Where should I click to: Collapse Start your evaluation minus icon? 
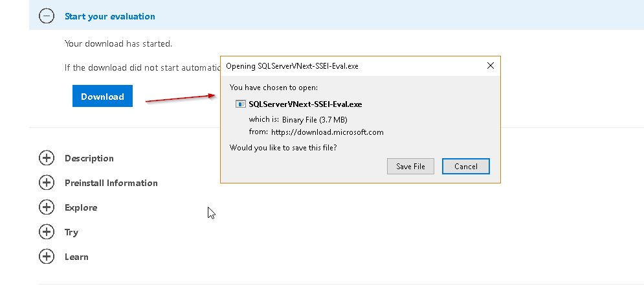click(47, 16)
